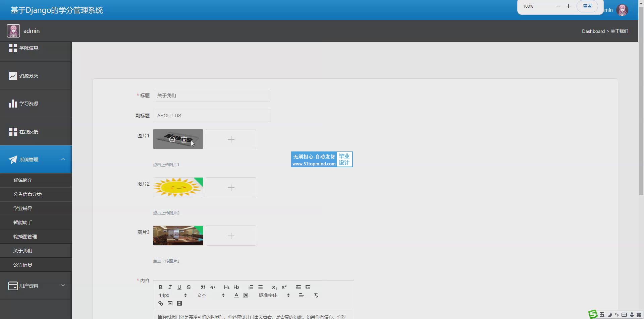Open 学习资源 in the sidebar
644x319 pixels.
point(36,104)
